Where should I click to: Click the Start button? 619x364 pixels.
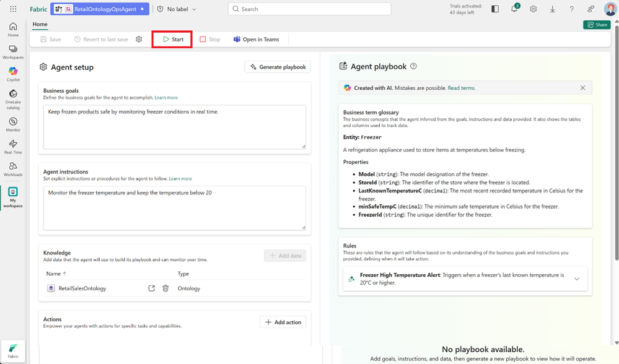click(x=173, y=40)
